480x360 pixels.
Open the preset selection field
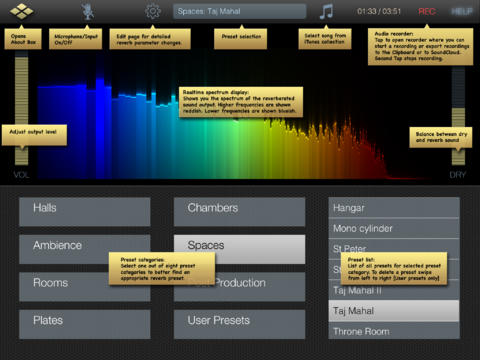(239, 11)
